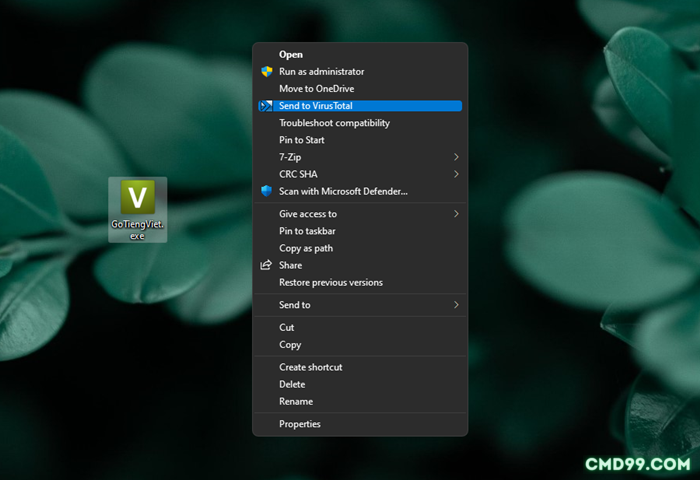The width and height of the screenshot is (700, 480).
Task: Open the Send to menu entry
Action: 360,305
